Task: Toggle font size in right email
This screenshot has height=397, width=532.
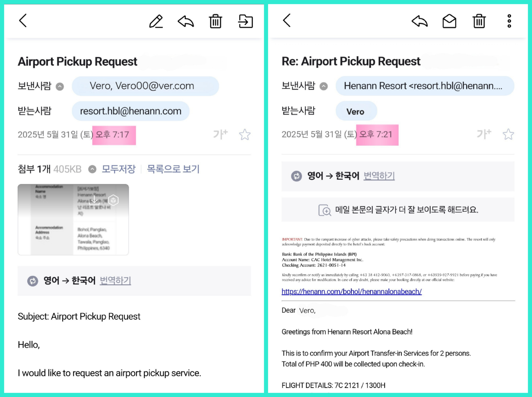Action: 484,134
